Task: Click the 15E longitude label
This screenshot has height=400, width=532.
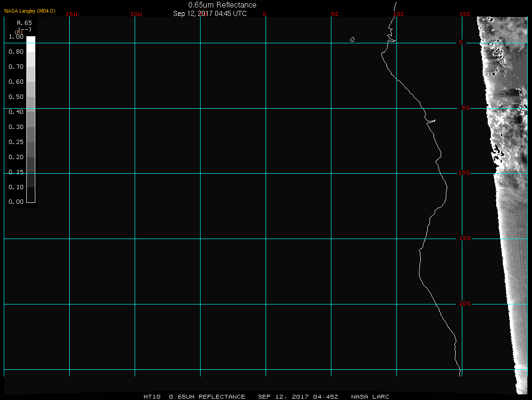Action: [465, 14]
